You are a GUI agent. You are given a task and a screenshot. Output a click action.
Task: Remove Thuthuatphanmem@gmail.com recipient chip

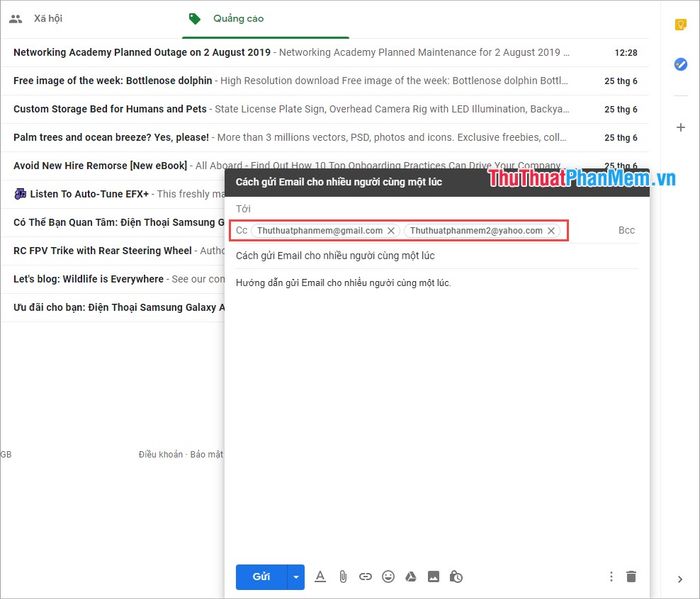point(391,231)
